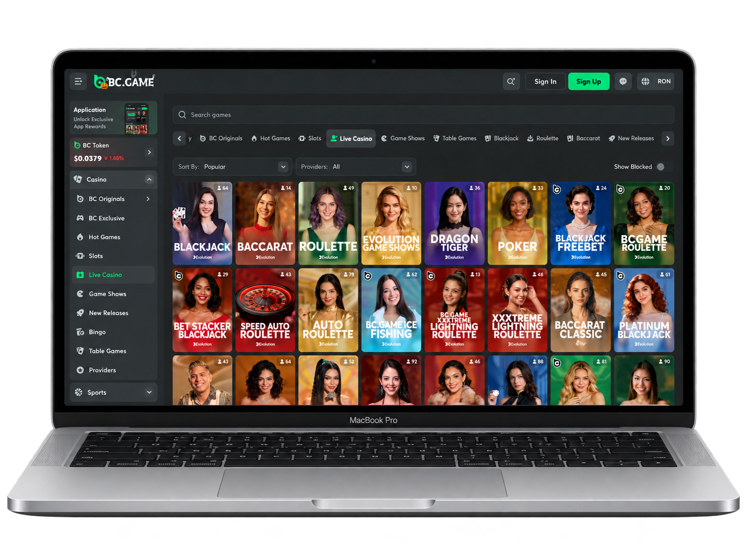Open the Providers All dropdown
The height and width of the screenshot is (560, 747).
(355, 167)
